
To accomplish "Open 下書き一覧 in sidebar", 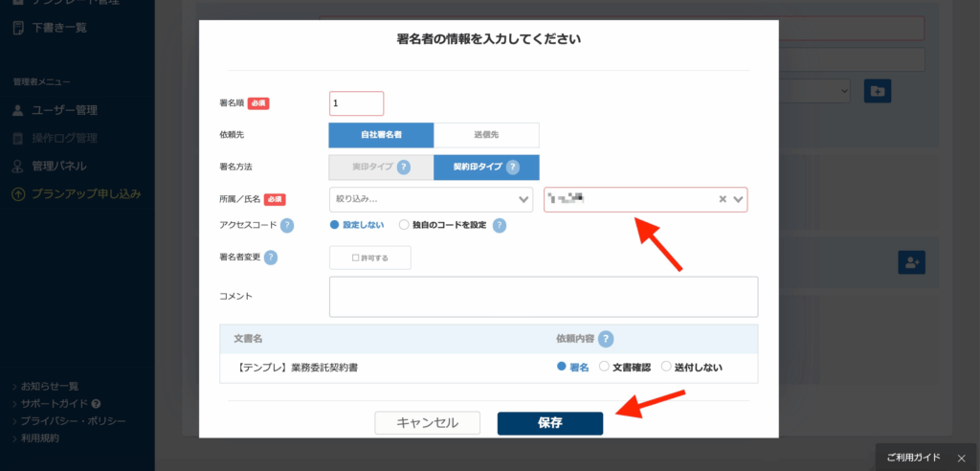I will point(59,28).
